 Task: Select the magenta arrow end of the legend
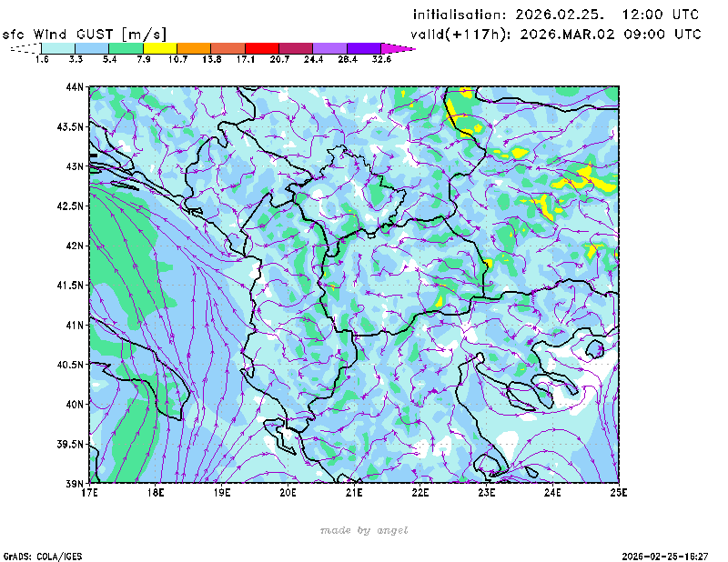point(398,47)
